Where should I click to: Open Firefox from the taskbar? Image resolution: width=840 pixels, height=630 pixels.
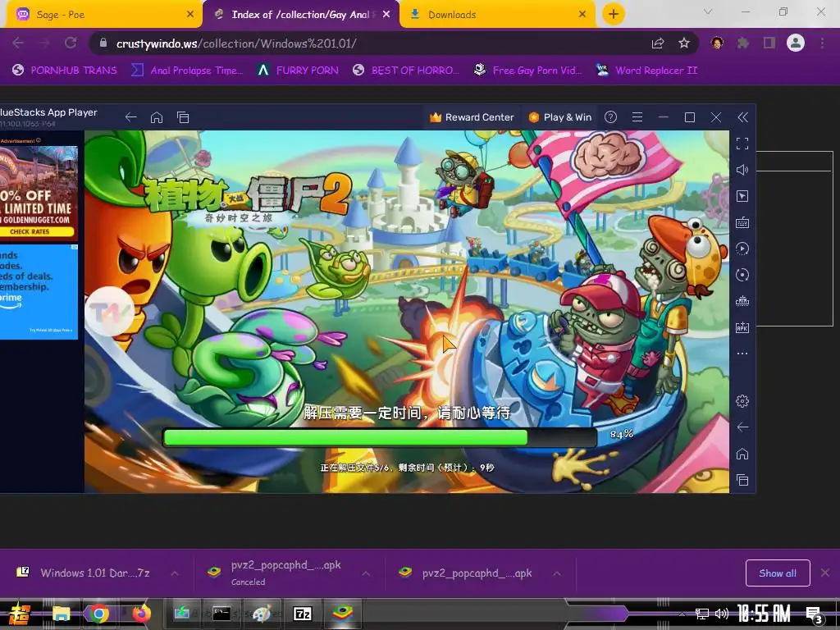click(141, 614)
